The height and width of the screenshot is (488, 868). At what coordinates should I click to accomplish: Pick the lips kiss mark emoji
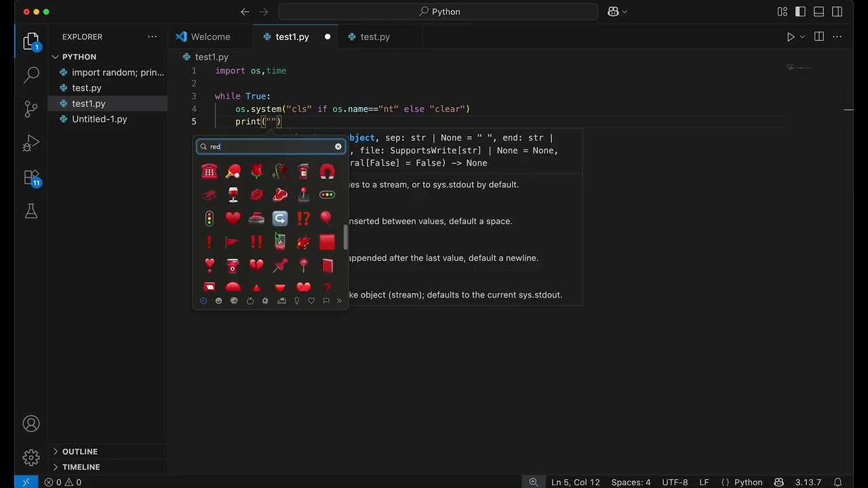256,195
